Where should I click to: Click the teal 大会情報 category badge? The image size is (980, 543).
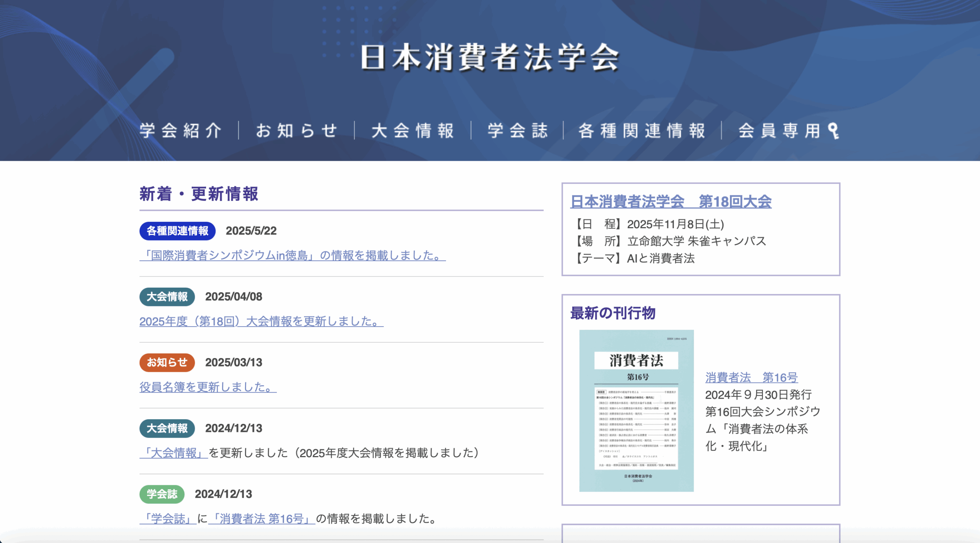(x=167, y=296)
